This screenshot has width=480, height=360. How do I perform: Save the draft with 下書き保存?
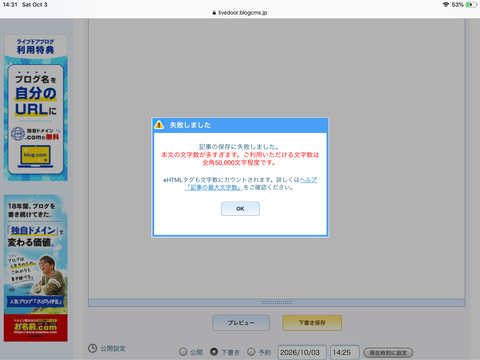(x=312, y=323)
